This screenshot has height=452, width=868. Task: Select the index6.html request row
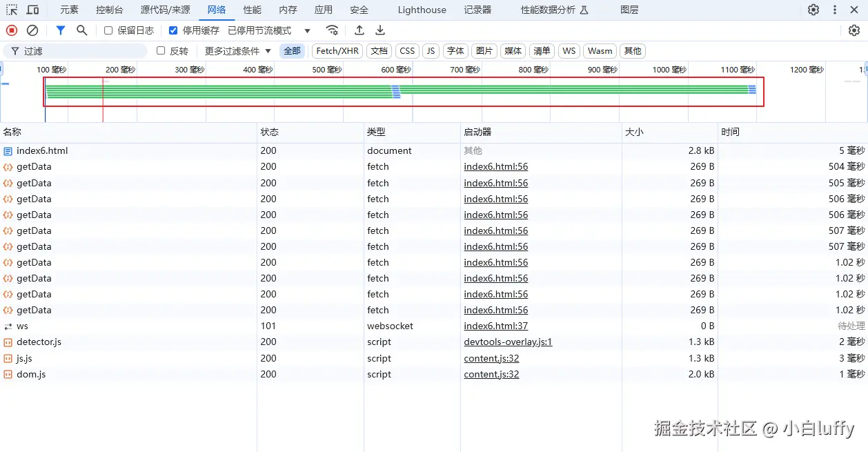[x=434, y=150]
